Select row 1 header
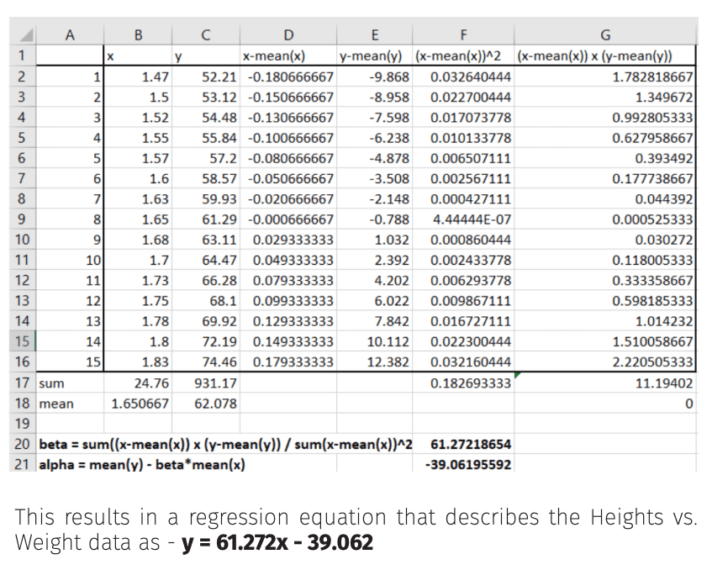728x570 pixels. (x=23, y=55)
